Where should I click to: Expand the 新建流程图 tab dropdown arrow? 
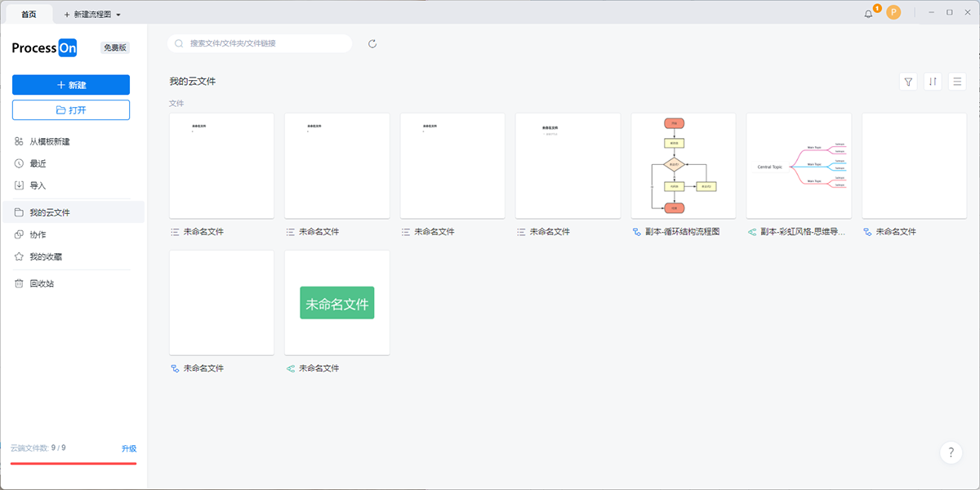[x=119, y=13]
